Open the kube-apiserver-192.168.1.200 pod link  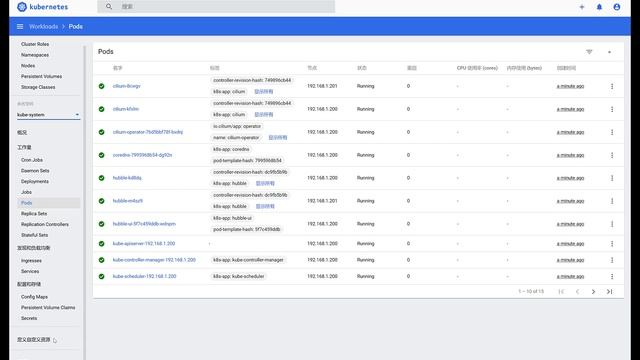coord(144,244)
